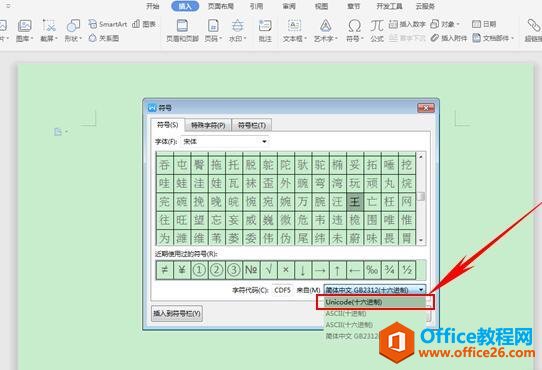
Task: Click the 插入数字 insert number button
Action: click(x=407, y=24)
